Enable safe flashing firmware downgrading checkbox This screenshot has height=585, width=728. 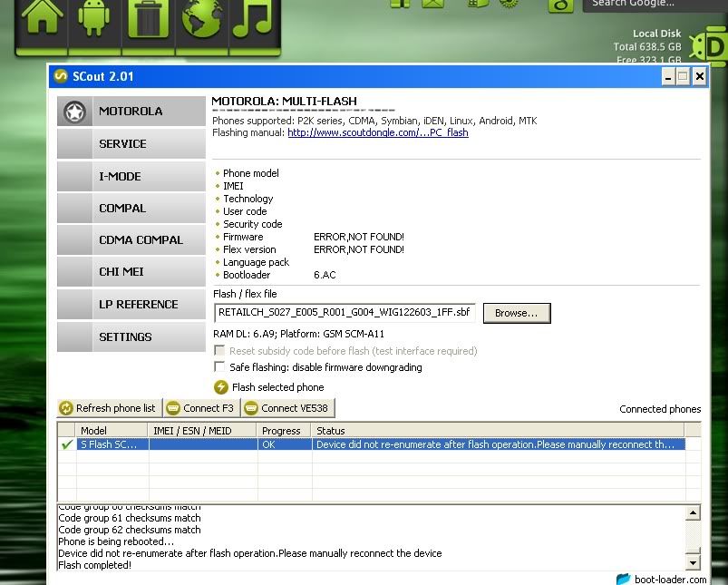219,367
